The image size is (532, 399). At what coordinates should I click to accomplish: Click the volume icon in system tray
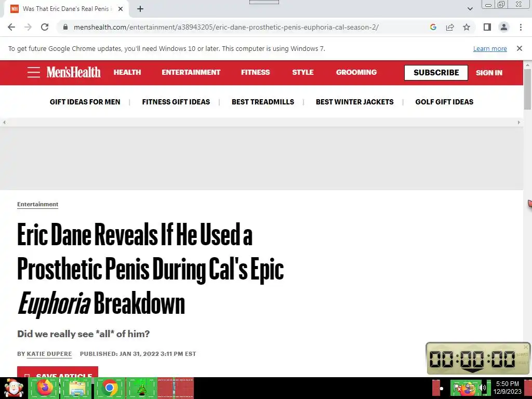pos(482,388)
